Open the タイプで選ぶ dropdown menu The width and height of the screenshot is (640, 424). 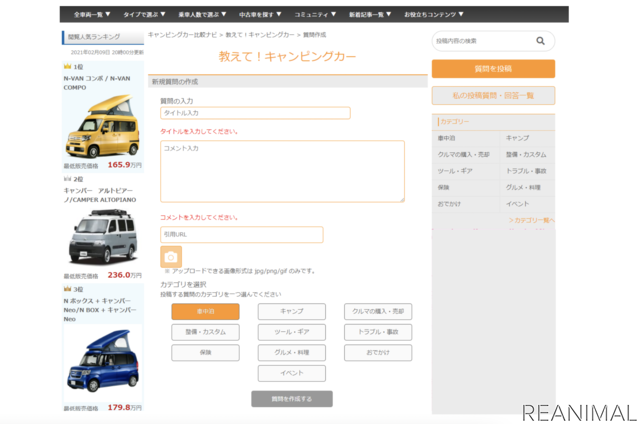(144, 14)
